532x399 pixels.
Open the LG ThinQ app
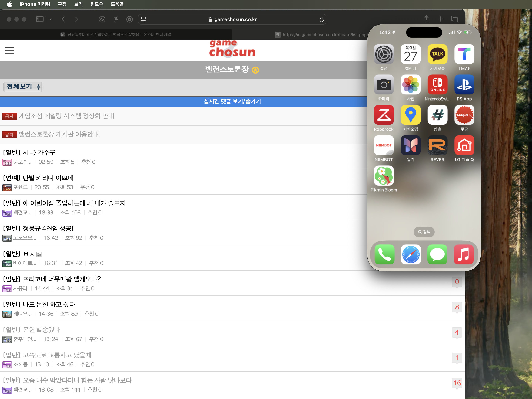(x=464, y=145)
